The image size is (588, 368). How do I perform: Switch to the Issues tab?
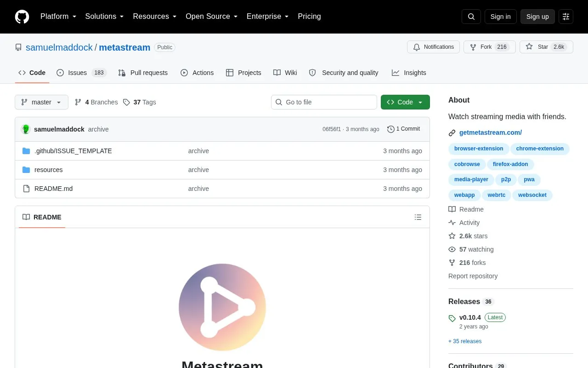point(81,73)
